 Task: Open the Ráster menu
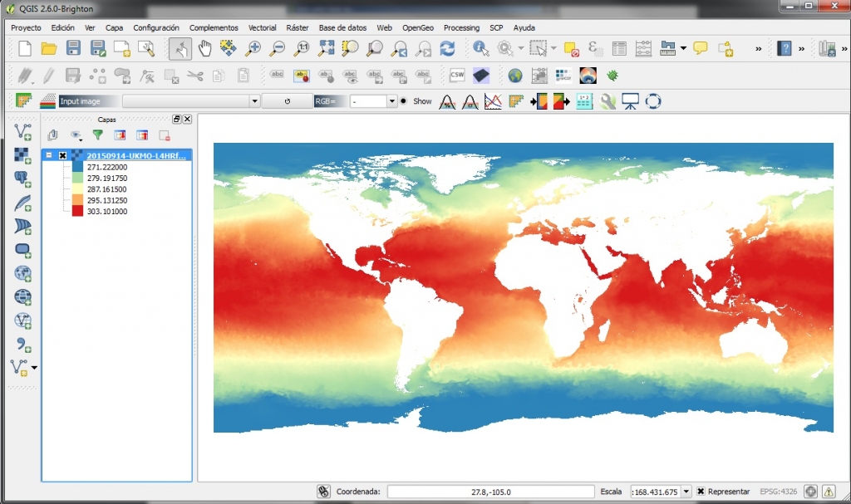tap(297, 27)
